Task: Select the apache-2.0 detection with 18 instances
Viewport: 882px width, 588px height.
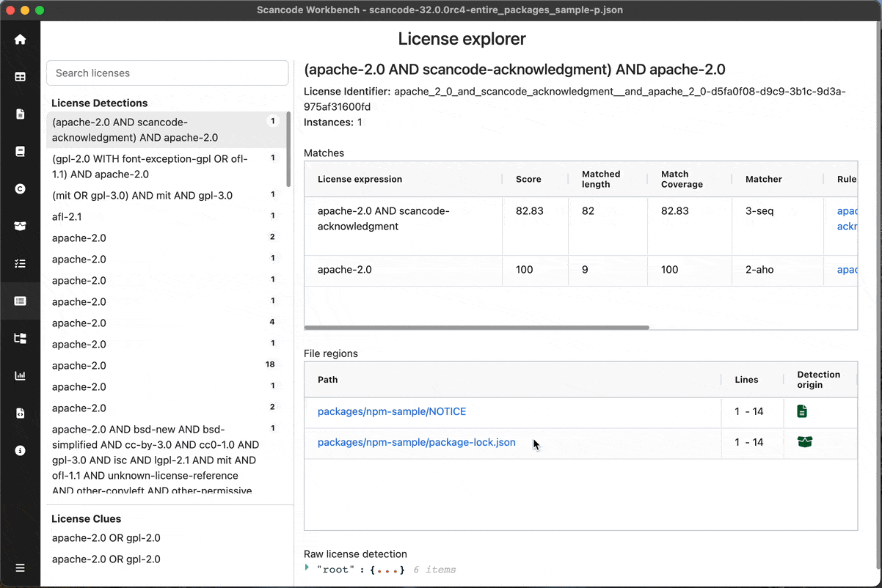Action: pyautogui.click(x=166, y=365)
